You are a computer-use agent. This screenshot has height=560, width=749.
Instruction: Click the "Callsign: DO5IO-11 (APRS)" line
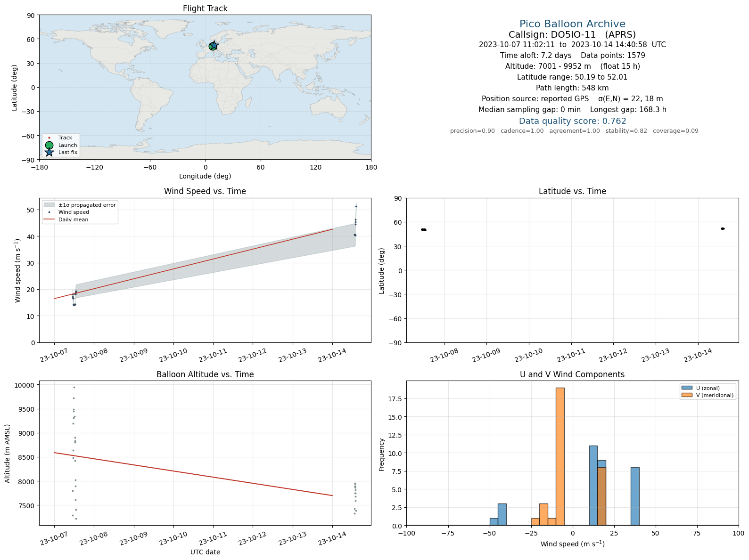pyautogui.click(x=572, y=34)
